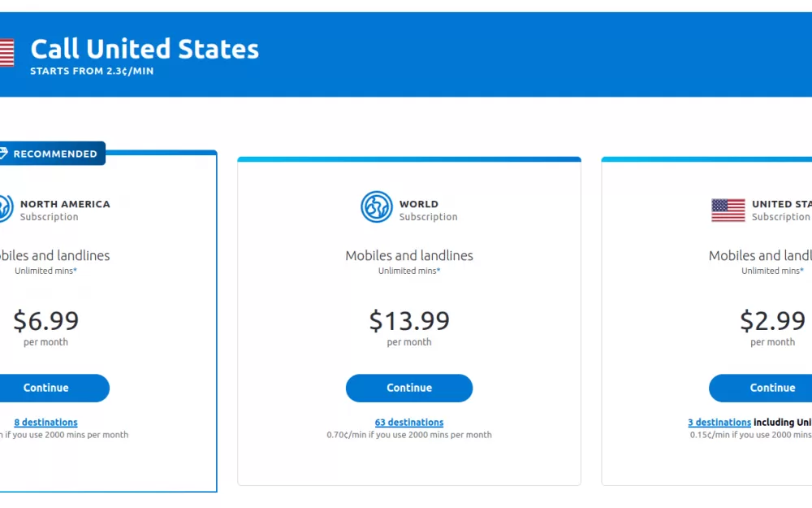Click the NORTH AMERICA Subscription title
This screenshot has height=508, width=812.
[x=65, y=210]
